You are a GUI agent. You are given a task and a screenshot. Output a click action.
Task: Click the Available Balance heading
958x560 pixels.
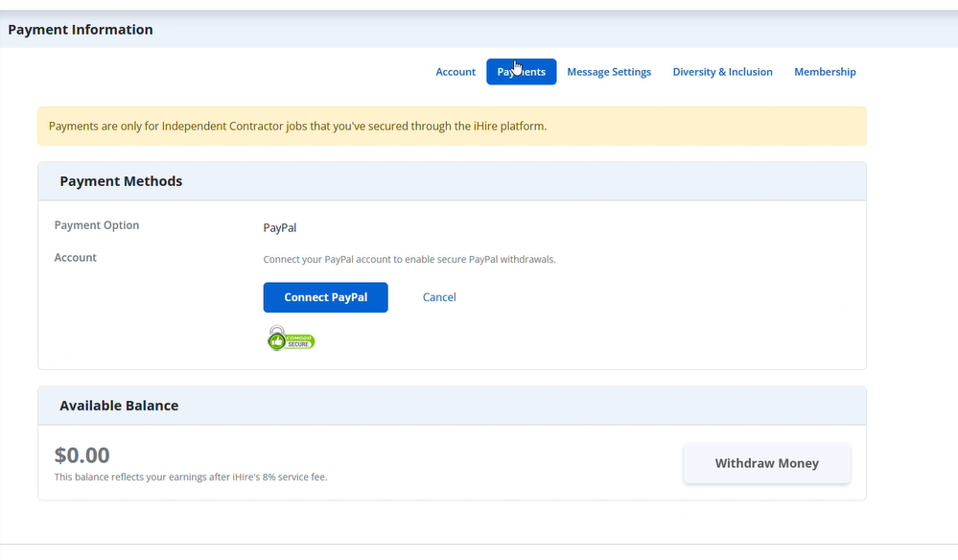pyautogui.click(x=119, y=406)
